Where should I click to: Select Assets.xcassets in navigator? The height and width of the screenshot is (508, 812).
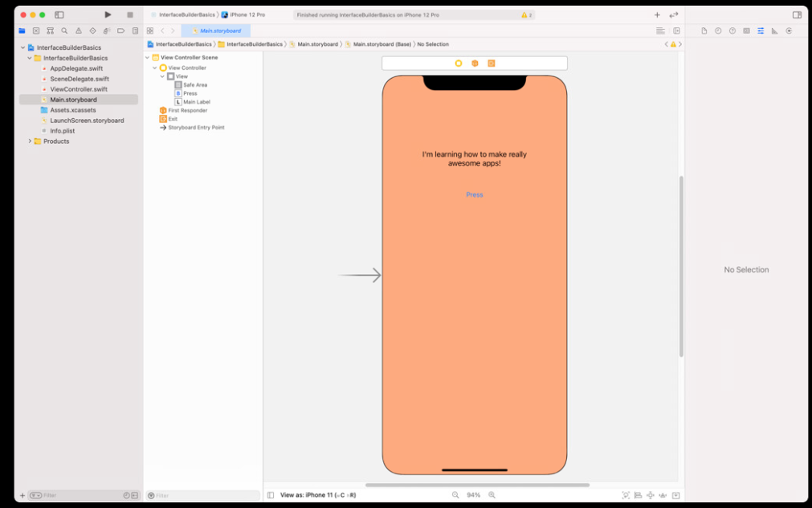[x=72, y=110]
